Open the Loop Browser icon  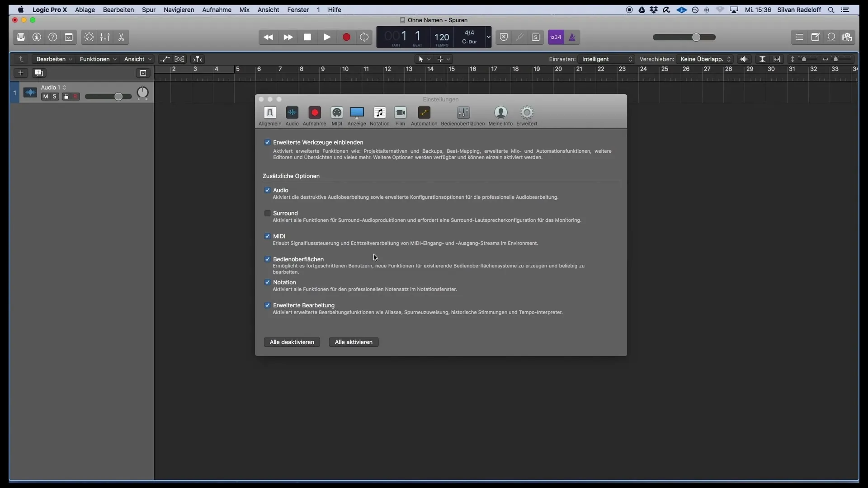(831, 37)
